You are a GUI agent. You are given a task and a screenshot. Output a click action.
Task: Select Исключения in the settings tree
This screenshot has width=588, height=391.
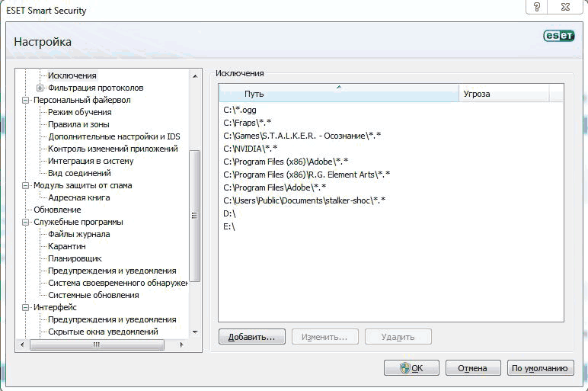[72, 75]
